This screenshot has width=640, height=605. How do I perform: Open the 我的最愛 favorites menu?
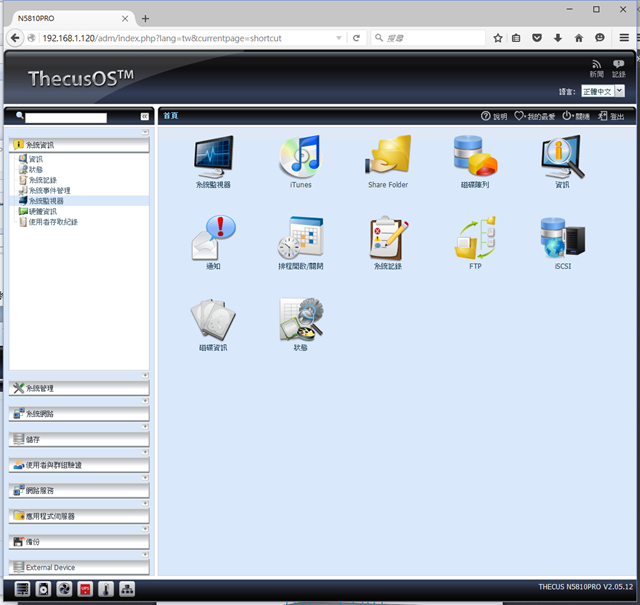(534, 116)
